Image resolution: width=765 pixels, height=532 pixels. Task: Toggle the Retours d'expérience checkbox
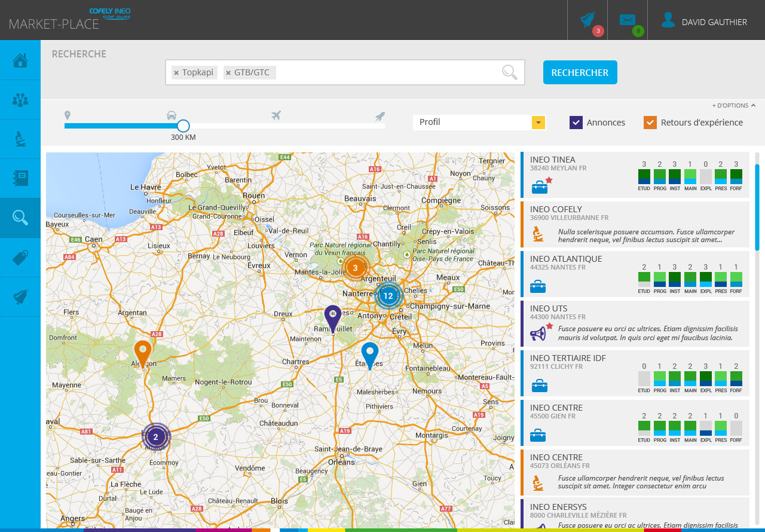(650, 123)
